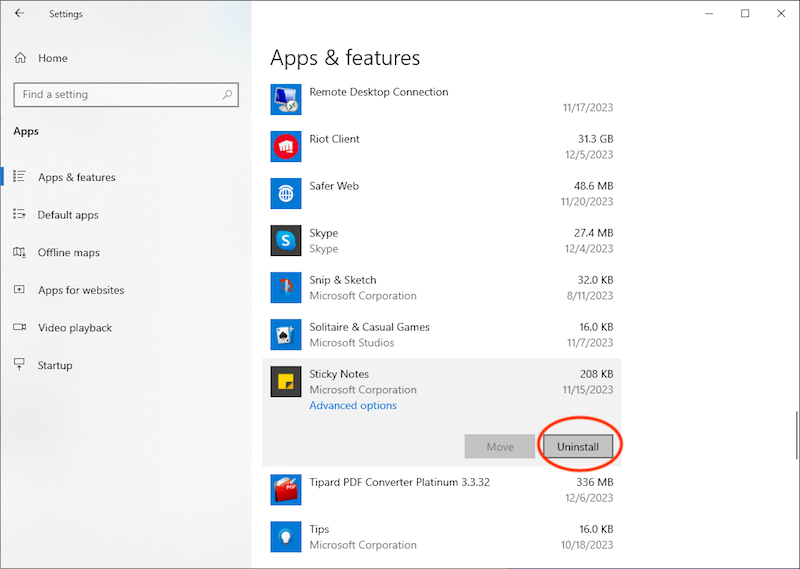Click the Tips lightbulb icon
The height and width of the screenshot is (569, 800).
pos(286,536)
